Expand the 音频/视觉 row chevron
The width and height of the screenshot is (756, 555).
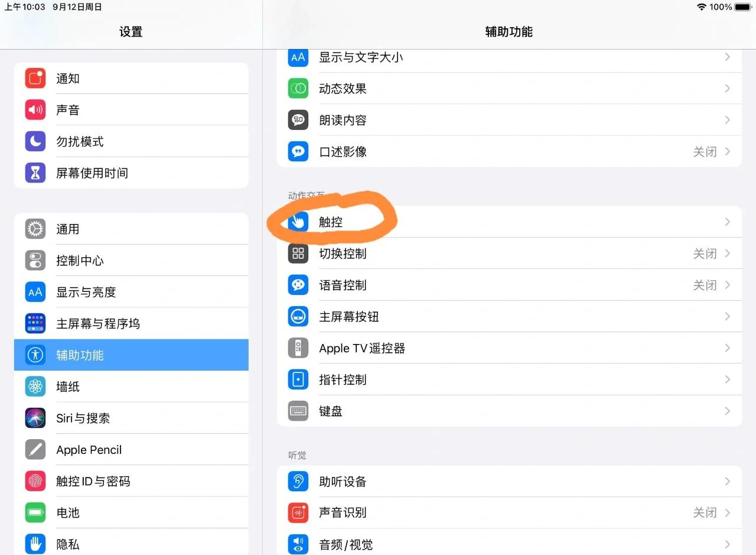click(727, 544)
